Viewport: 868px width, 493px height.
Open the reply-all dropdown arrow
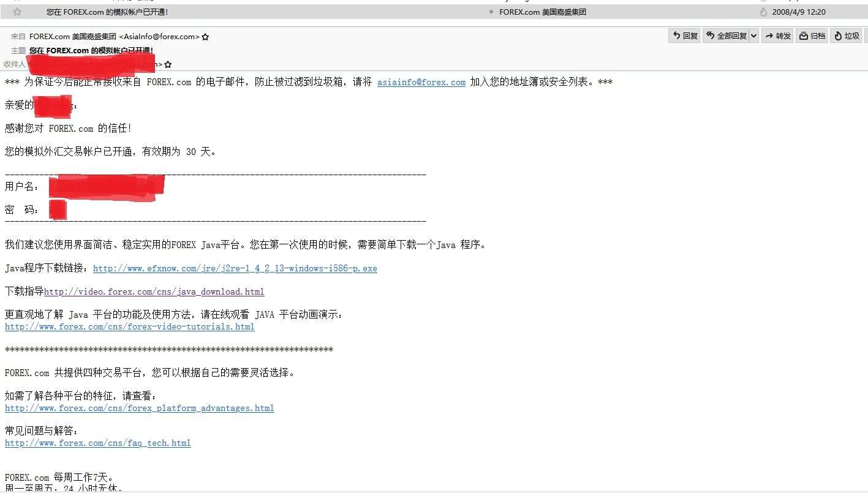pyautogui.click(x=753, y=36)
